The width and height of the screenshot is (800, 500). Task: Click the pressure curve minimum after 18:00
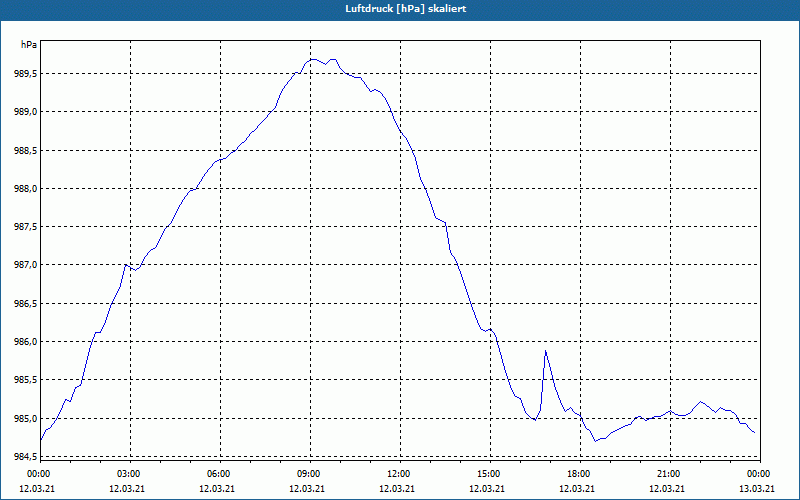point(595,441)
